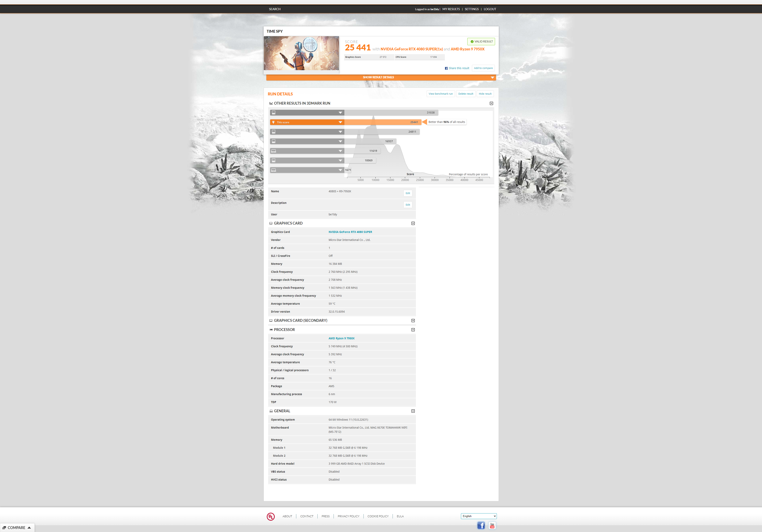Screen dimensions: 762x532
Task: Click the Facebook icon next to Share this result
Action: tap(446, 68)
